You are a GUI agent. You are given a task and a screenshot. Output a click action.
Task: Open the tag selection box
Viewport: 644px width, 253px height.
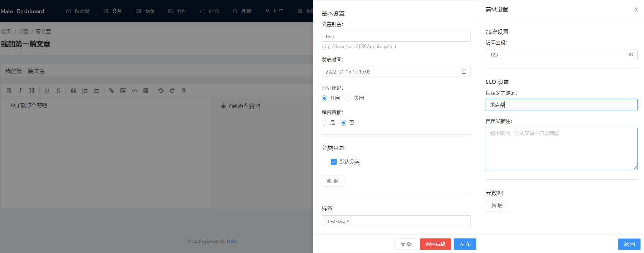pos(408,221)
